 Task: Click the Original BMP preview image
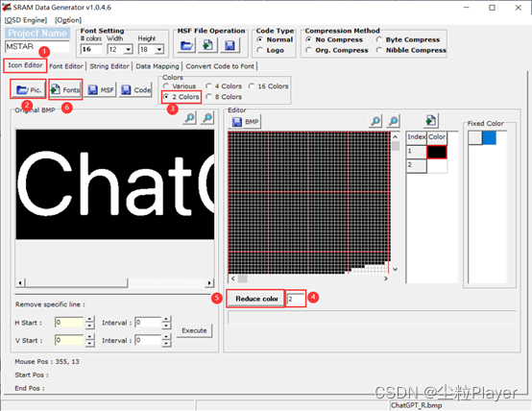pos(115,184)
